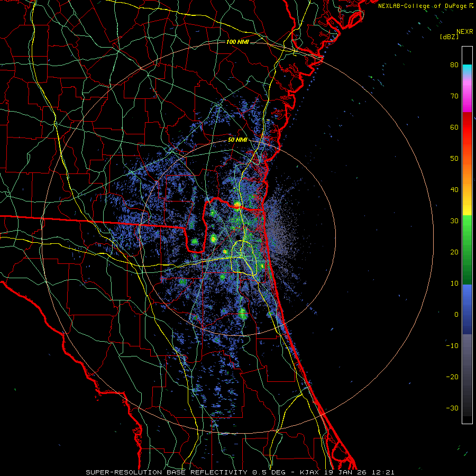This screenshot has height=476, width=476.
Task: Click the green segment of the color bar
Action: click(x=467, y=250)
